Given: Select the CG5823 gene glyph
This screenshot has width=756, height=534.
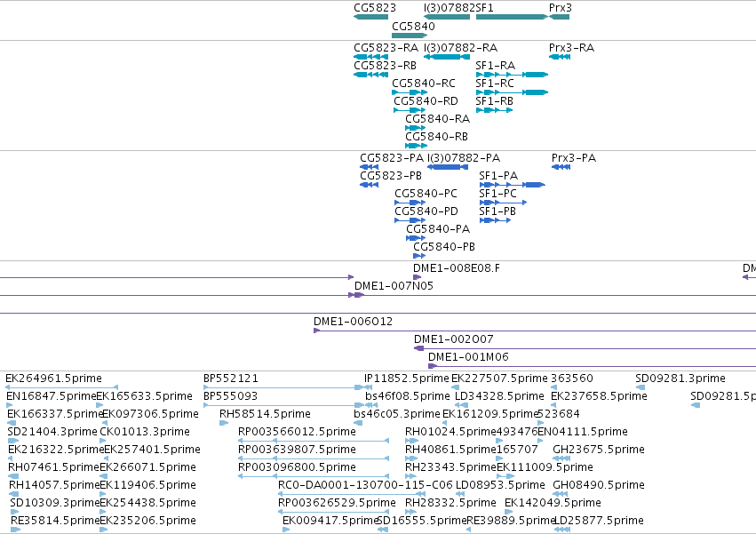Looking at the screenshot, I should coord(370,17).
